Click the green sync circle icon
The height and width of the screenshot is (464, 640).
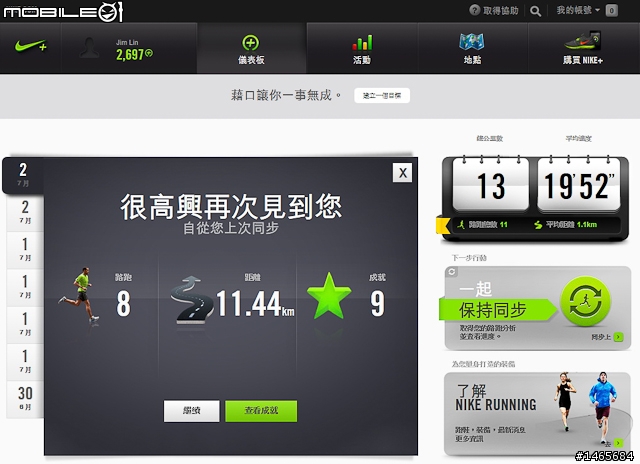click(585, 302)
